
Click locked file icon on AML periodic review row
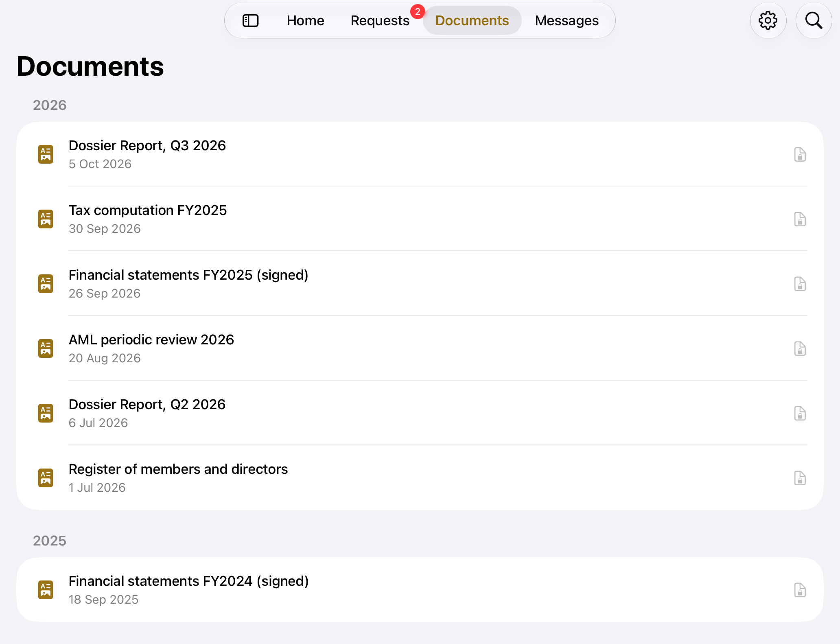[x=800, y=348]
